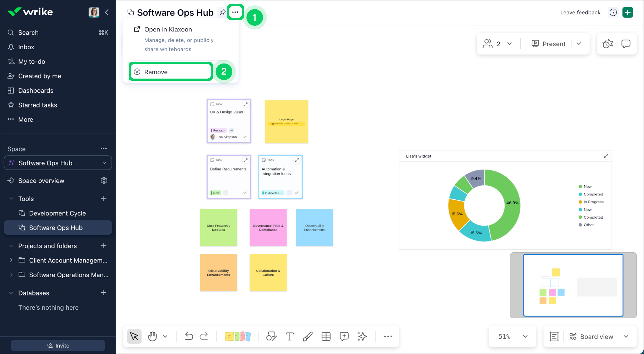Choose the pen drawing tool

coord(308,336)
